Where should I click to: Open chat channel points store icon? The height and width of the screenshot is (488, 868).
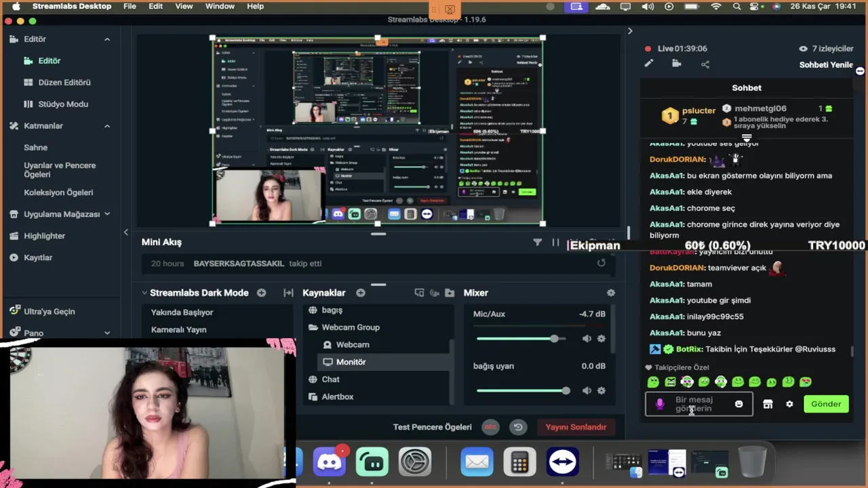768,404
